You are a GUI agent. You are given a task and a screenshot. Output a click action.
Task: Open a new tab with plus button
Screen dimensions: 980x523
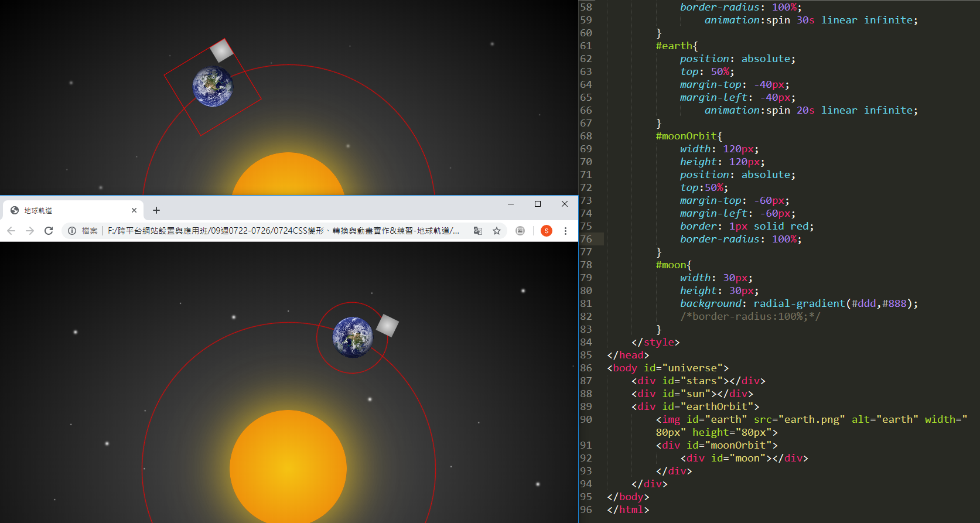pos(156,210)
